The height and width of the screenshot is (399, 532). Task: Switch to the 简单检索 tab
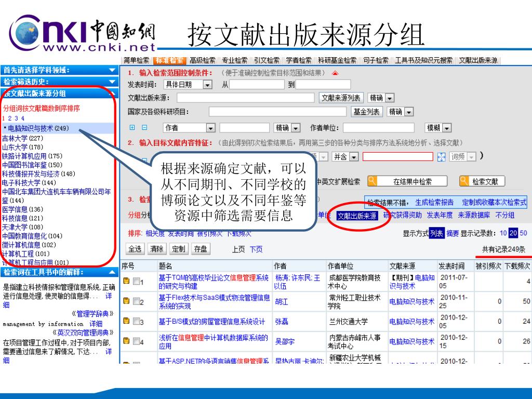tap(137, 60)
